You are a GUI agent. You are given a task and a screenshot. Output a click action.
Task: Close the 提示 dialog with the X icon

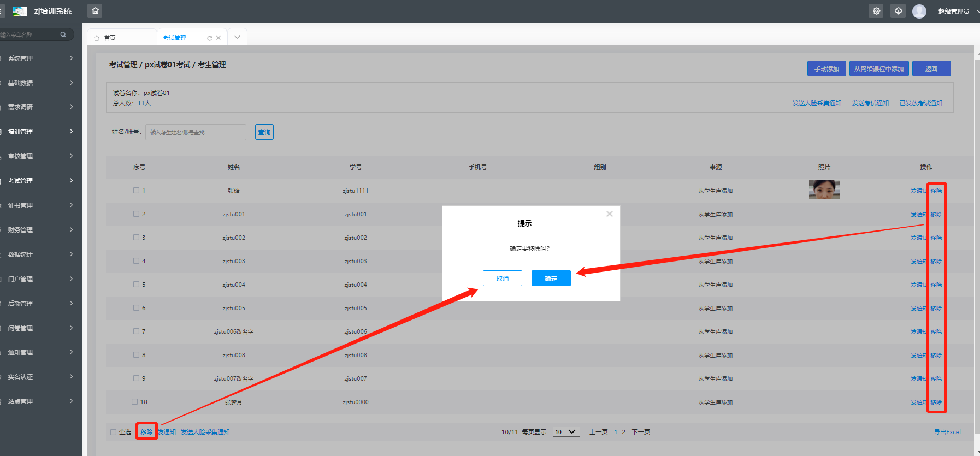[610, 214]
